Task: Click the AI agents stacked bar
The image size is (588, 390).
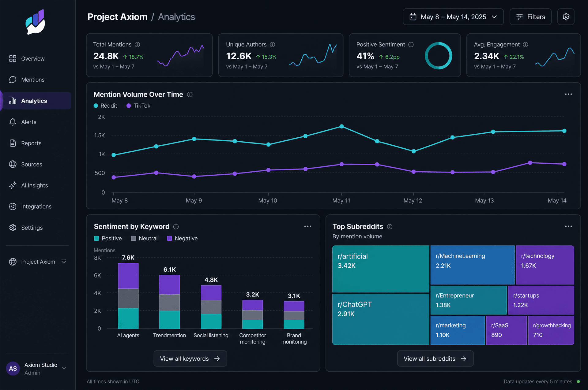Action: (128, 296)
